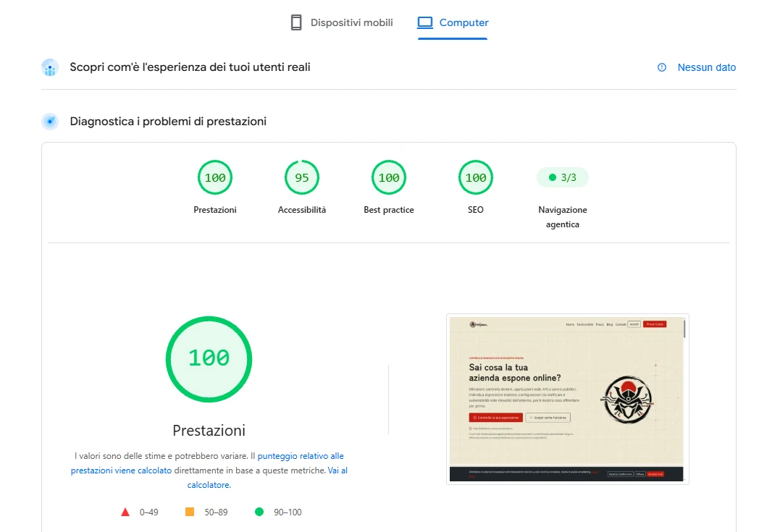Open the Best practice score gauge
Screen dimensions: 780x532
click(x=389, y=177)
